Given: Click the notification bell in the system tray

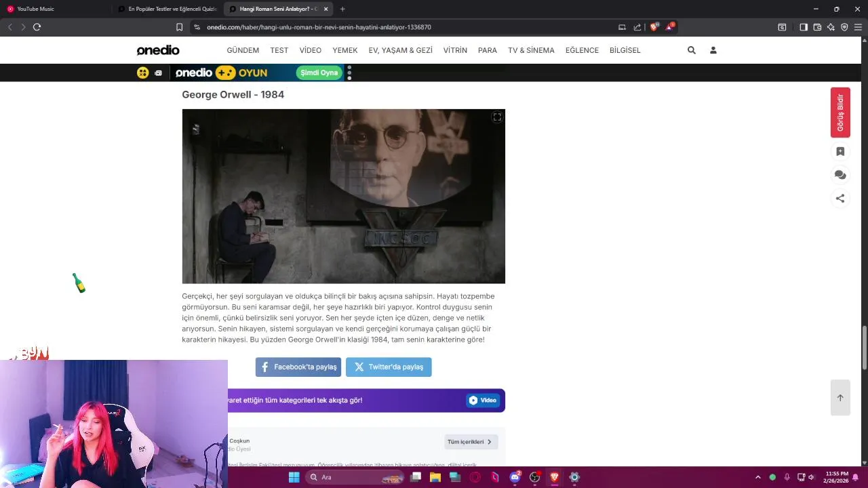Looking at the screenshot, I should point(856,477).
